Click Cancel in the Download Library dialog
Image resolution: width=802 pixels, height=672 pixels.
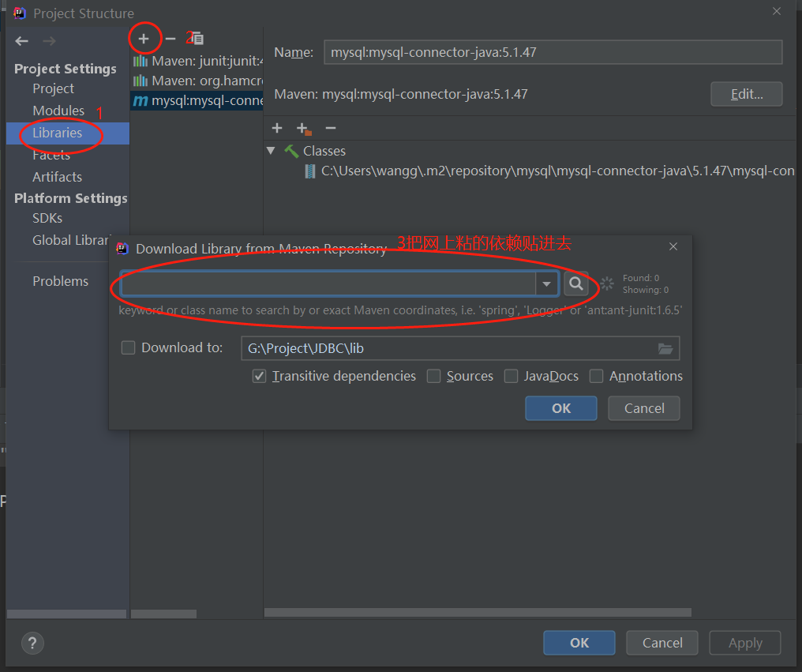point(644,408)
